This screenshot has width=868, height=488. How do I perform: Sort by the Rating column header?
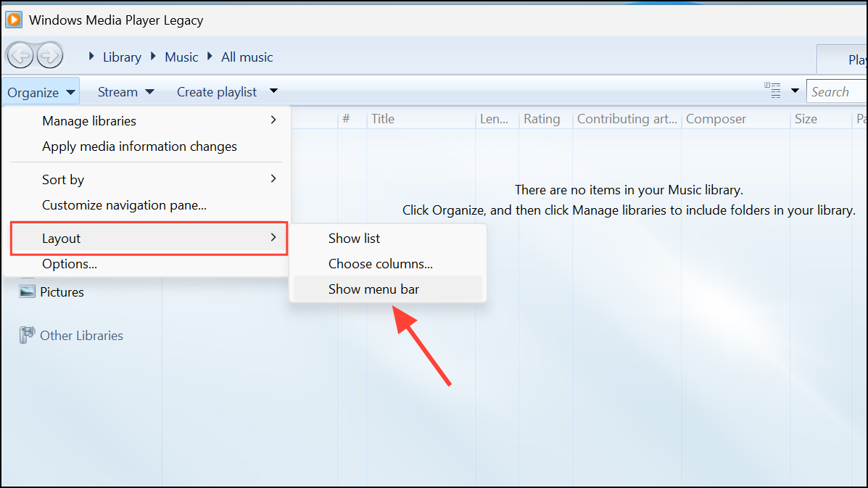click(x=546, y=119)
